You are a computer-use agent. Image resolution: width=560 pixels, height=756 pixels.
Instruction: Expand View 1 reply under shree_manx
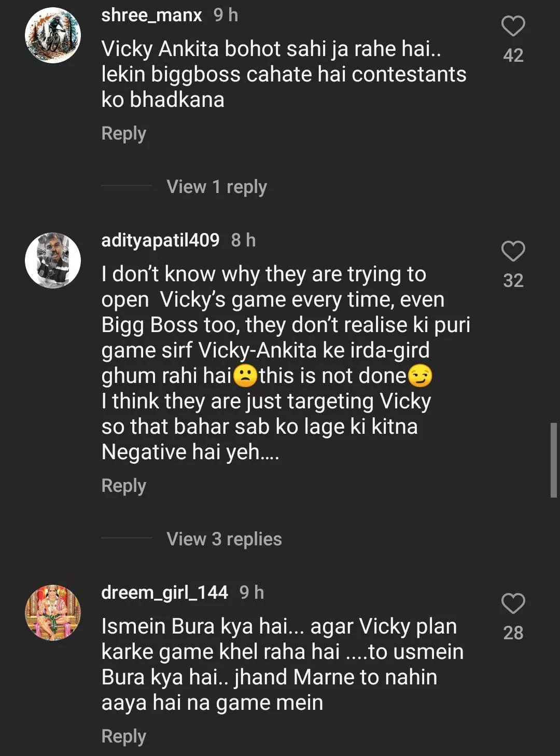pyautogui.click(x=216, y=187)
